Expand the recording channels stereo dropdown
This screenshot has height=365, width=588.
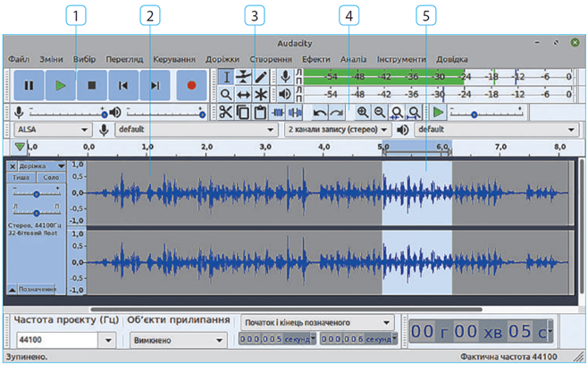click(x=337, y=129)
